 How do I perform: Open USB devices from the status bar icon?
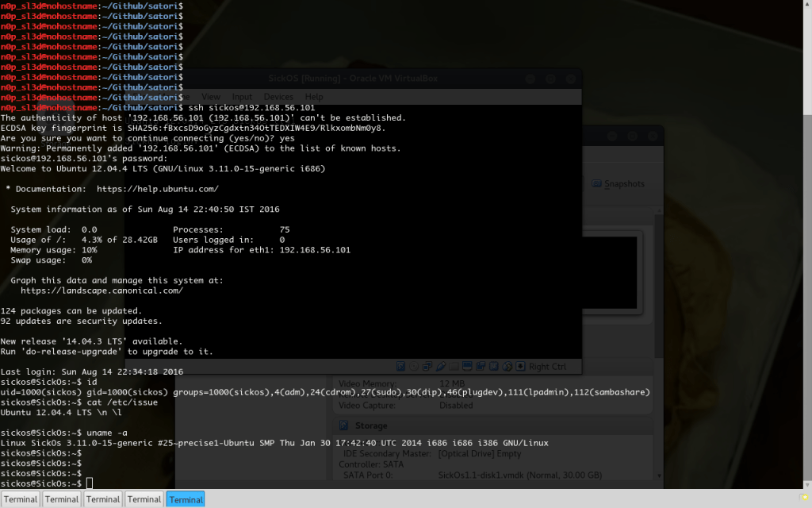[x=493, y=366]
